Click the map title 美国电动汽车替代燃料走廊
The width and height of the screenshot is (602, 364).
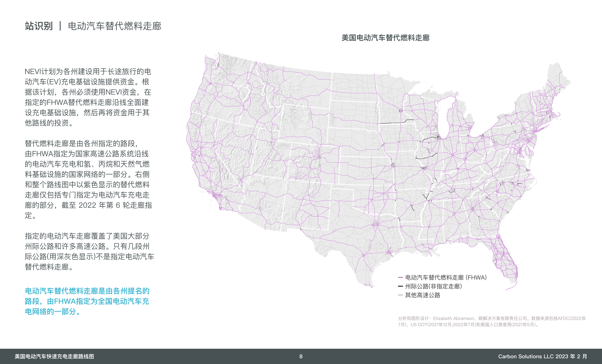[385, 38]
